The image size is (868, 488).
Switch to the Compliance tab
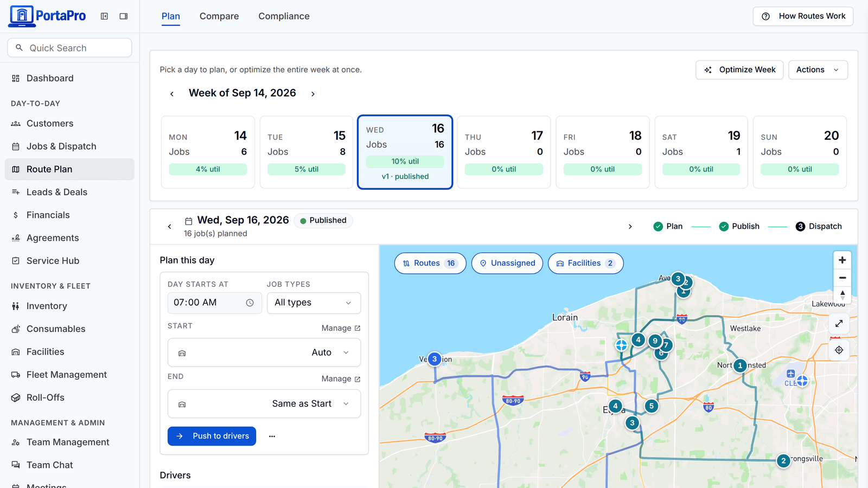(x=284, y=16)
